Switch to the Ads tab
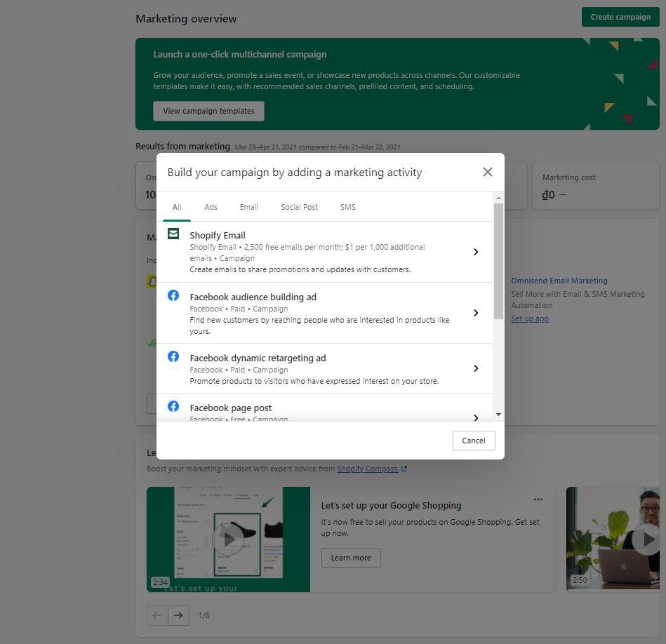The image size is (666, 644). (x=211, y=207)
